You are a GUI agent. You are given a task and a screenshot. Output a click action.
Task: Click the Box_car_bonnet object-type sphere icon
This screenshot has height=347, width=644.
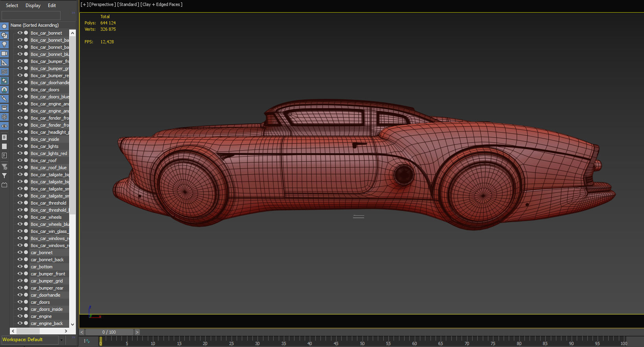coord(26,33)
